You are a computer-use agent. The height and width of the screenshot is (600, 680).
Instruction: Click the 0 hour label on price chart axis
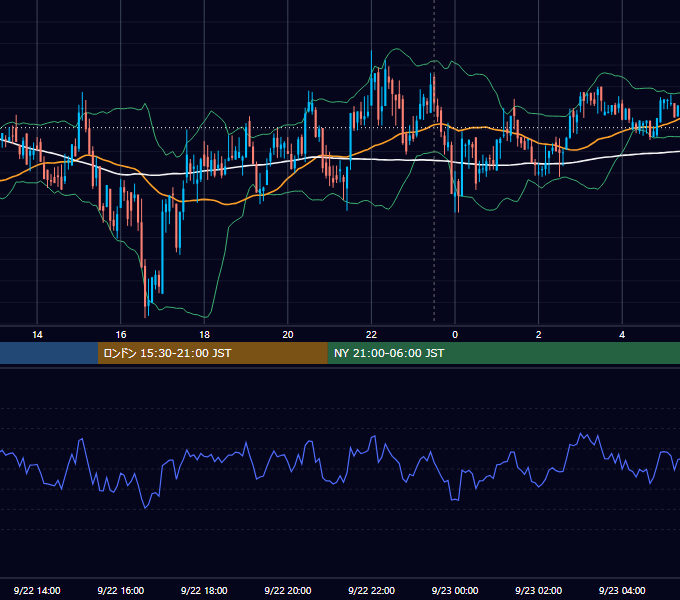(455, 335)
